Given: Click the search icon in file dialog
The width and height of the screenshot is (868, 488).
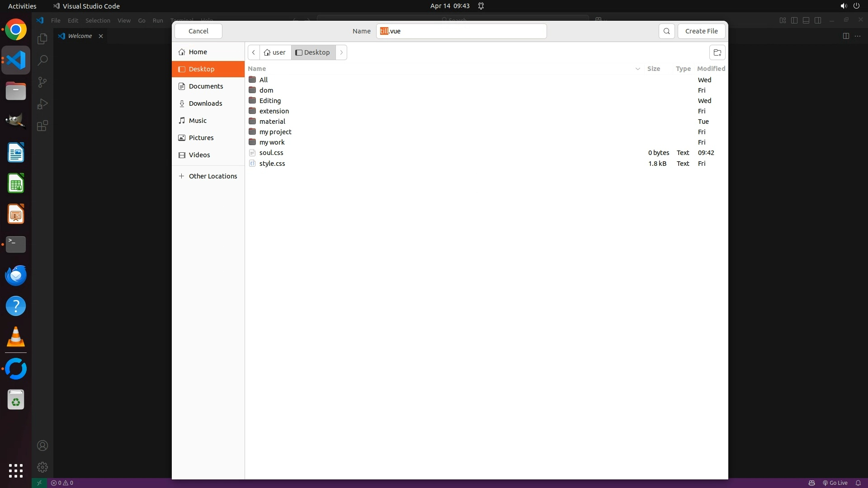Looking at the screenshot, I should click(x=666, y=31).
